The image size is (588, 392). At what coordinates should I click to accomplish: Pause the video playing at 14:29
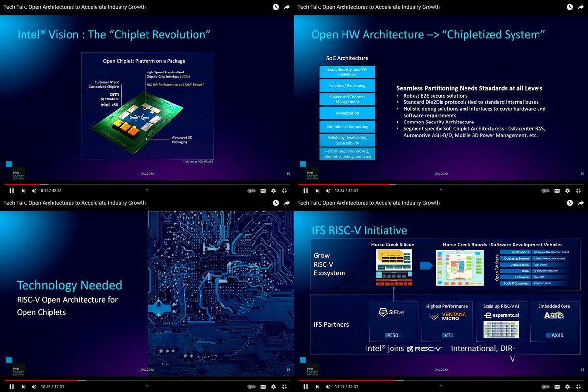(305, 386)
